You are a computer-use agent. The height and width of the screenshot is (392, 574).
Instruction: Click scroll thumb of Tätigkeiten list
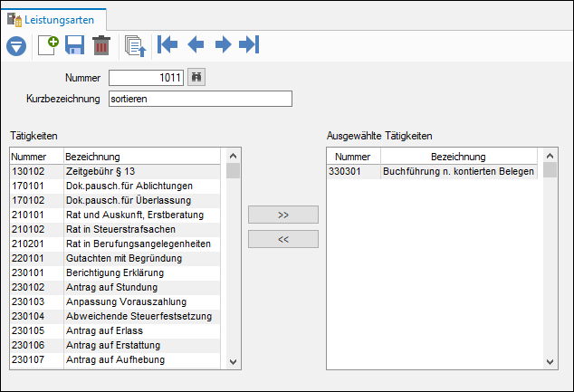233,171
